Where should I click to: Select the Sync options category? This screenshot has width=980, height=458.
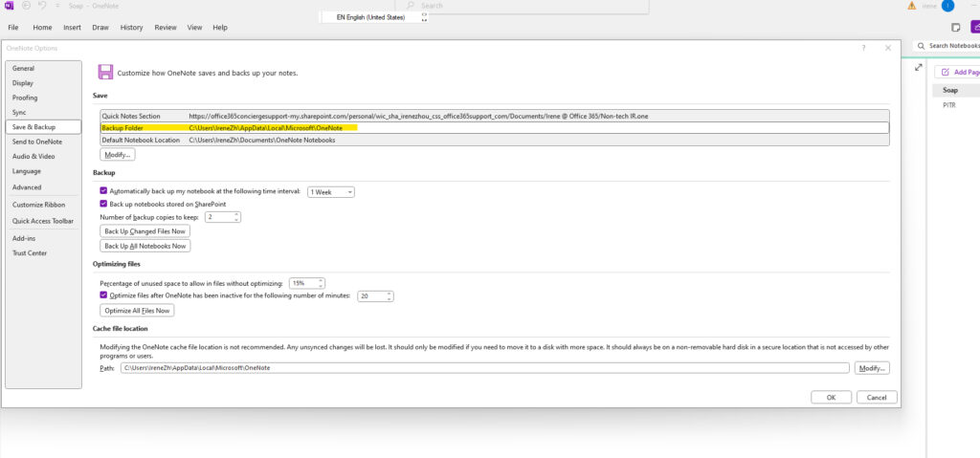43,113
